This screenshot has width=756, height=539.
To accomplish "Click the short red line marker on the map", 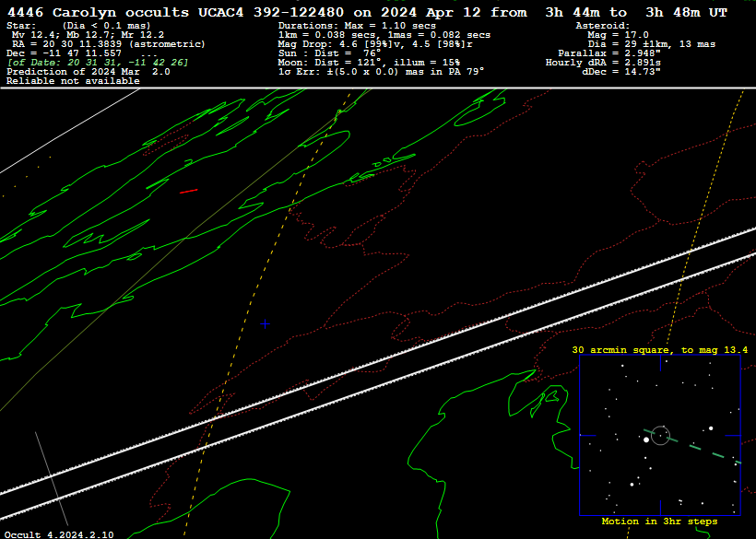I will (188, 192).
